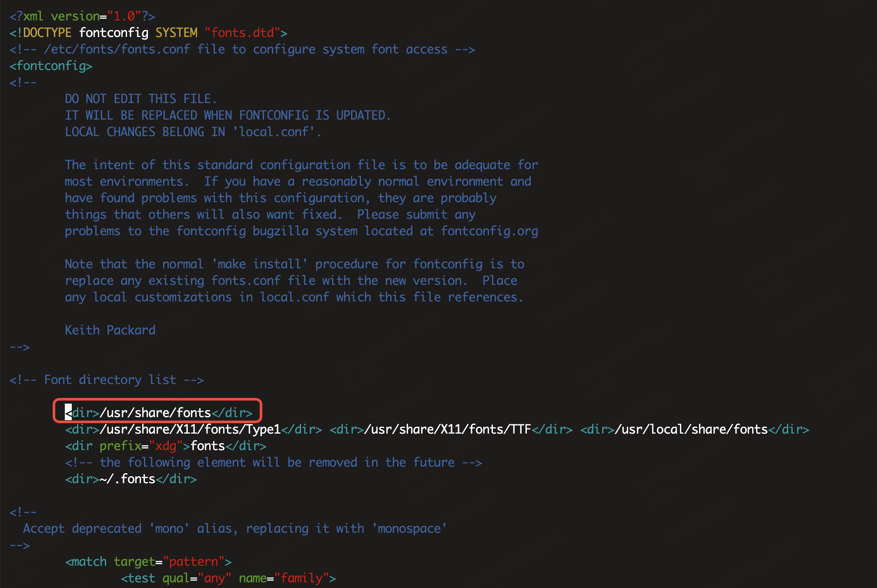Click 'local.conf' in the uppercase warning
Viewport: 877px width, 588px height.
pos(274,132)
